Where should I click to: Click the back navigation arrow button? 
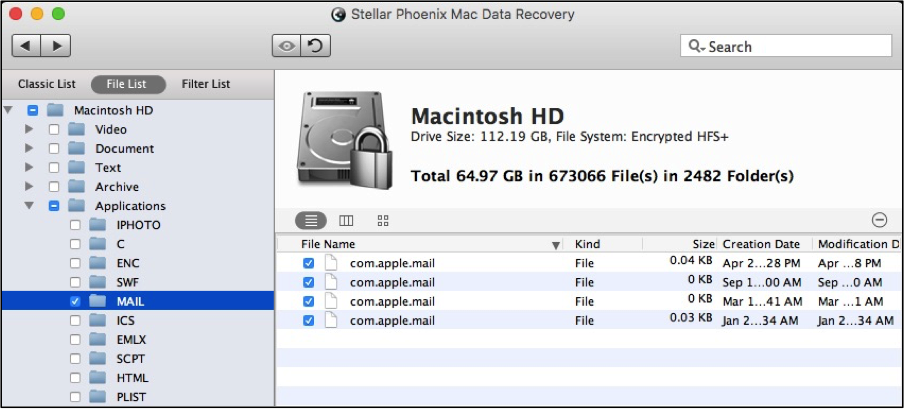[26, 46]
